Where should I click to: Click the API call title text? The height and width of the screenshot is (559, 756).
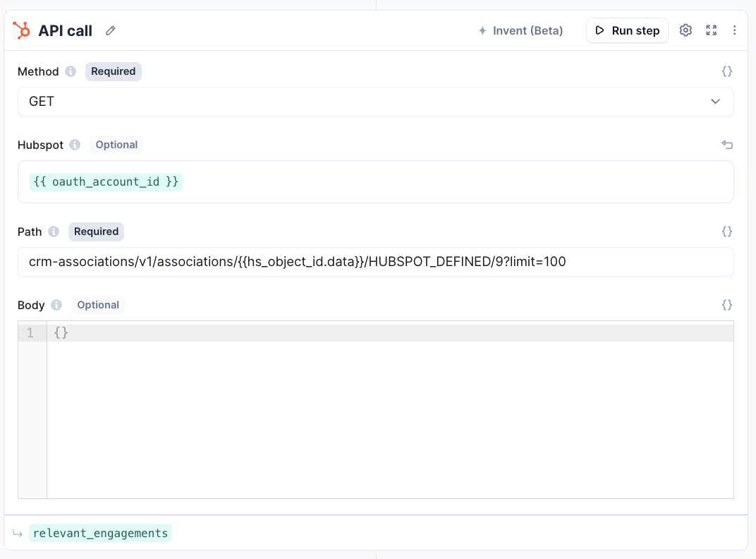click(65, 31)
